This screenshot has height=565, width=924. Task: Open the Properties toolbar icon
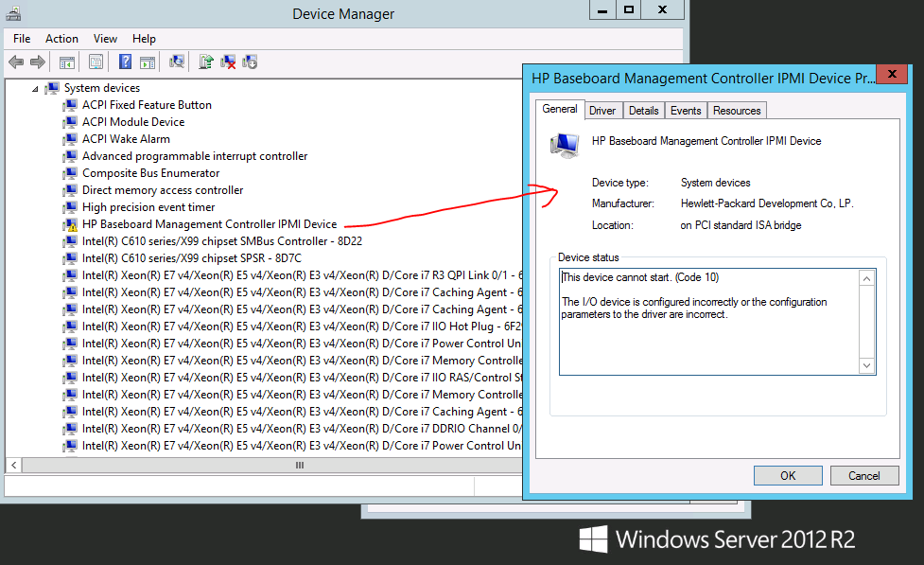(x=96, y=62)
